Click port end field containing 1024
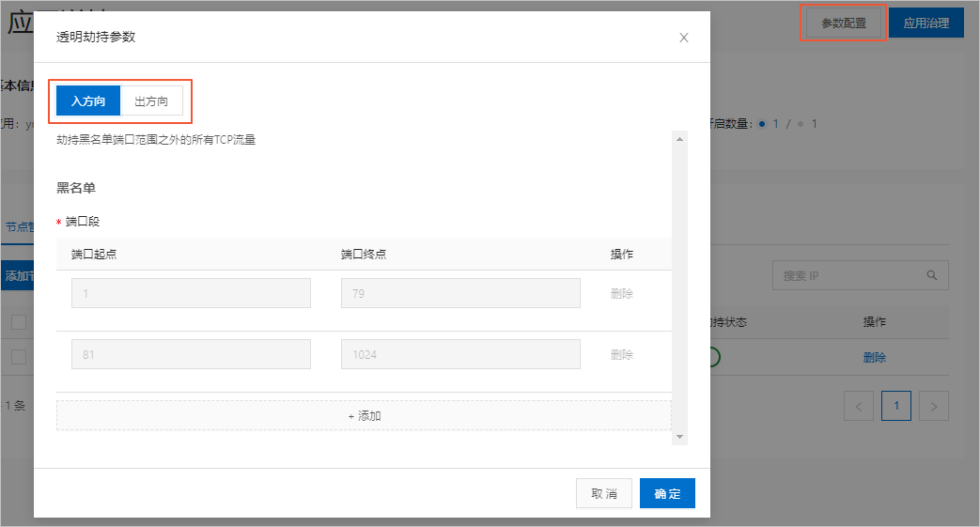 point(460,354)
